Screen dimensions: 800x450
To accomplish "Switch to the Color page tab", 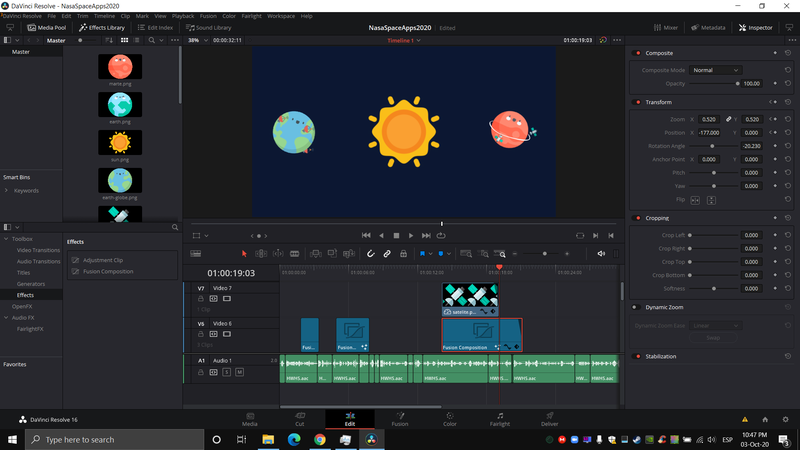I will 450,418.
